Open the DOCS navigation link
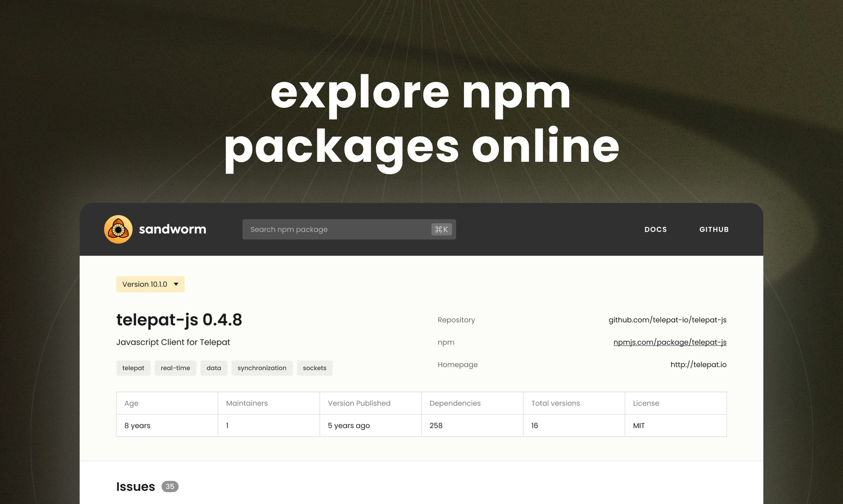 coord(655,229)
